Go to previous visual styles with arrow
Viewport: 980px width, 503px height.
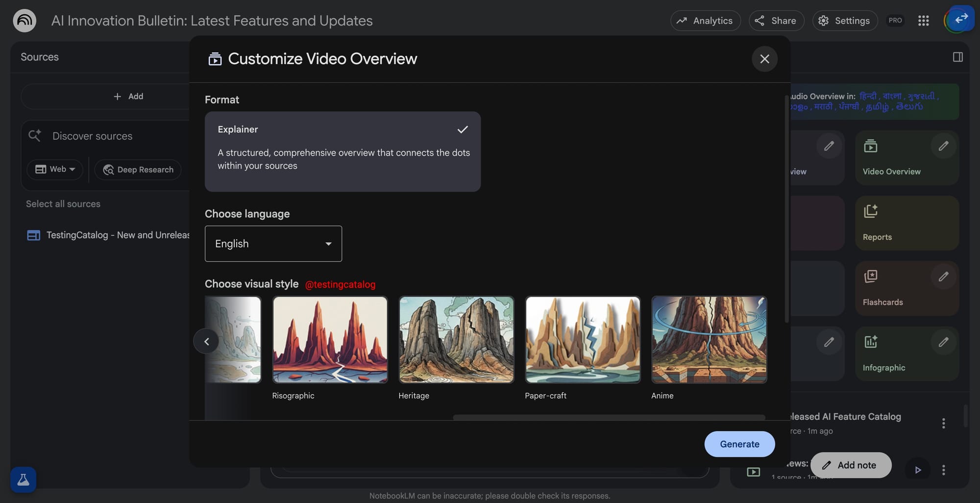[x=206, y=341]
